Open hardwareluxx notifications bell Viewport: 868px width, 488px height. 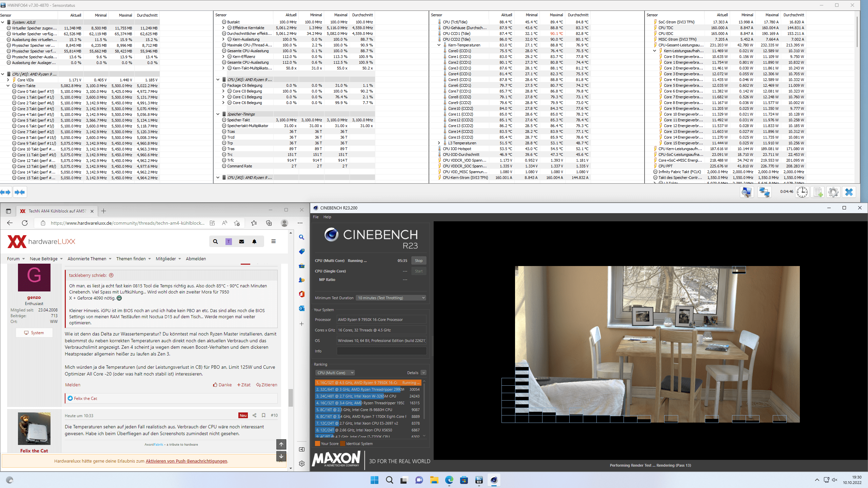(x=254, y=242)
